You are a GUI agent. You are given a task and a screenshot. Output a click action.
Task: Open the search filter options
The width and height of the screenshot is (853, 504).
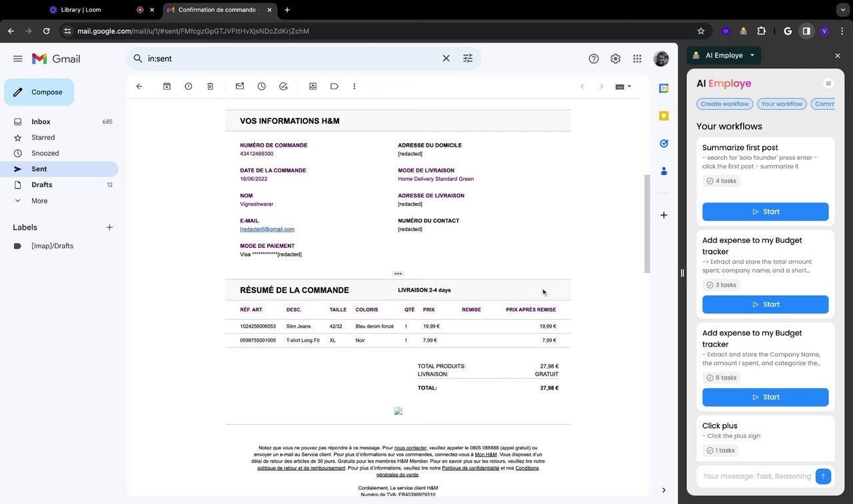pyautogui.click(x=468, y=59)
